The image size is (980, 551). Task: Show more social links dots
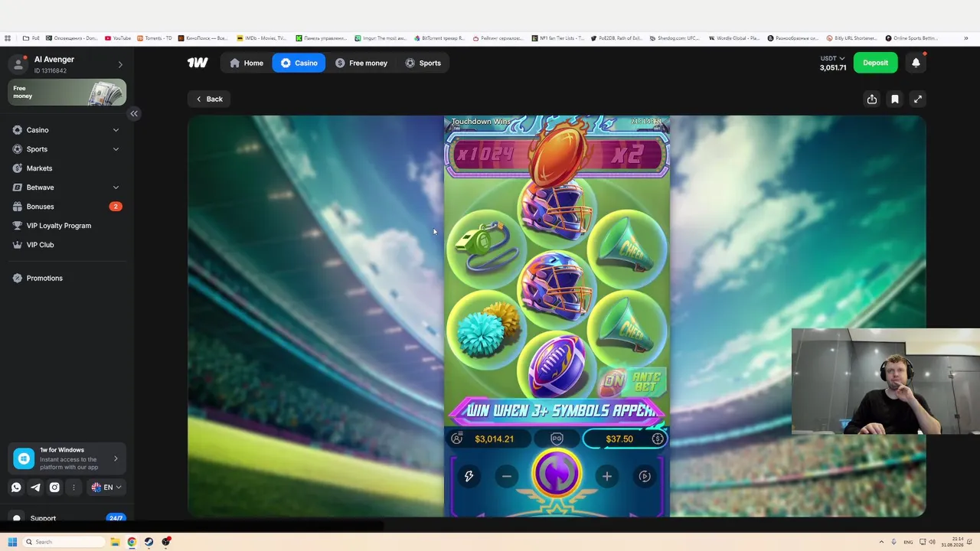73,487
